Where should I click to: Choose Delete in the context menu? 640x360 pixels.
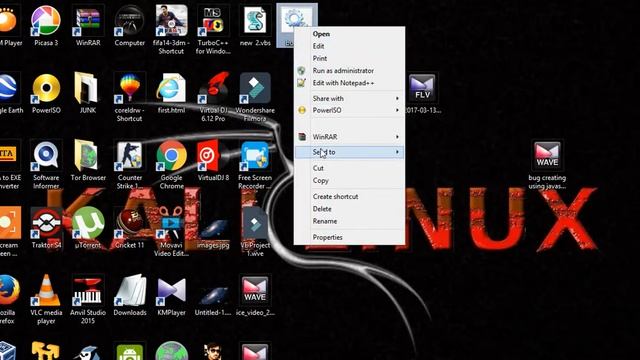[x=349, y=209]
